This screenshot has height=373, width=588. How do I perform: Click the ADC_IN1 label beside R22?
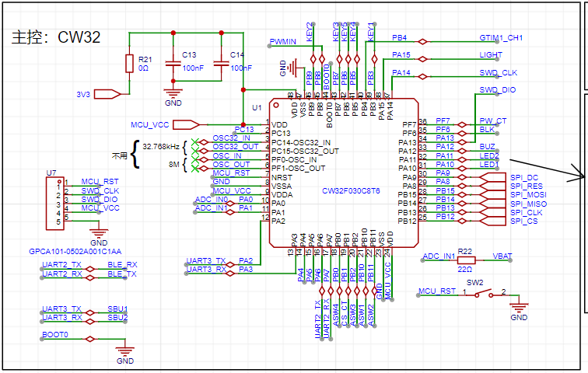(x=439, y=256)
